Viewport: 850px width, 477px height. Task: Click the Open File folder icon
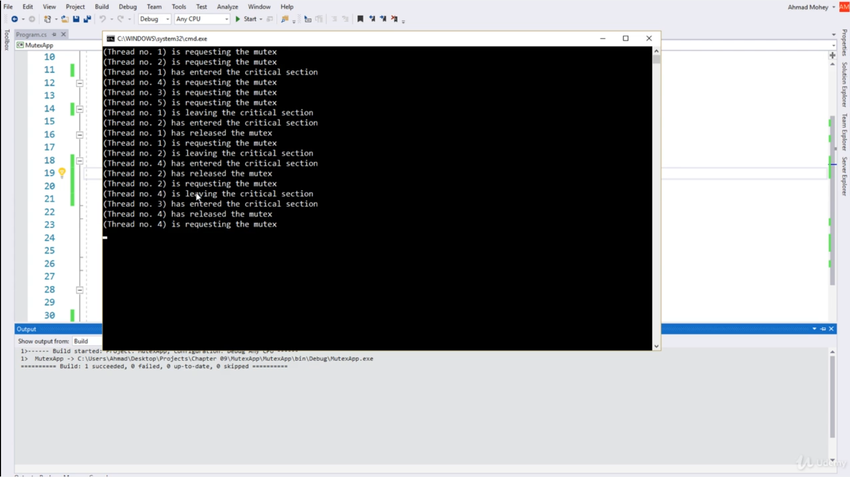pyautogui.click(x=65, y=19)
